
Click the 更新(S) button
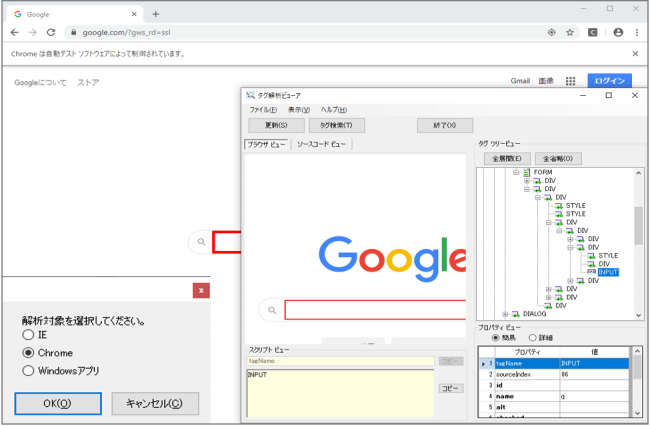click(276, 125)
